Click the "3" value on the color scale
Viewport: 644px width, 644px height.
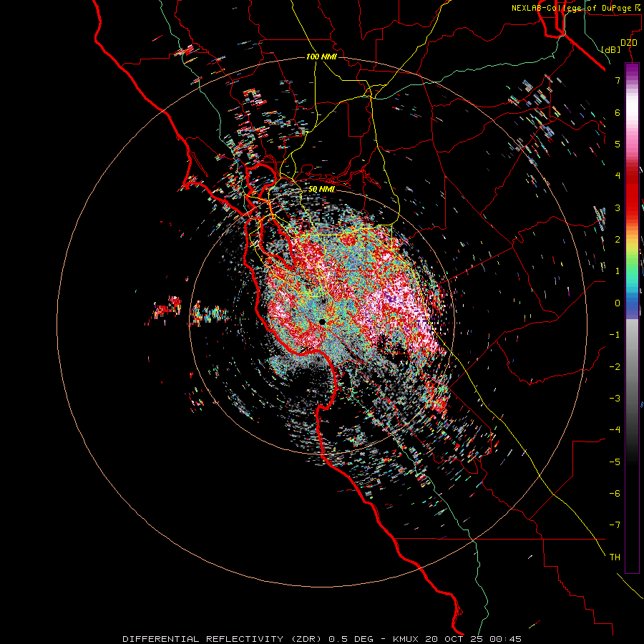(618, 208)
